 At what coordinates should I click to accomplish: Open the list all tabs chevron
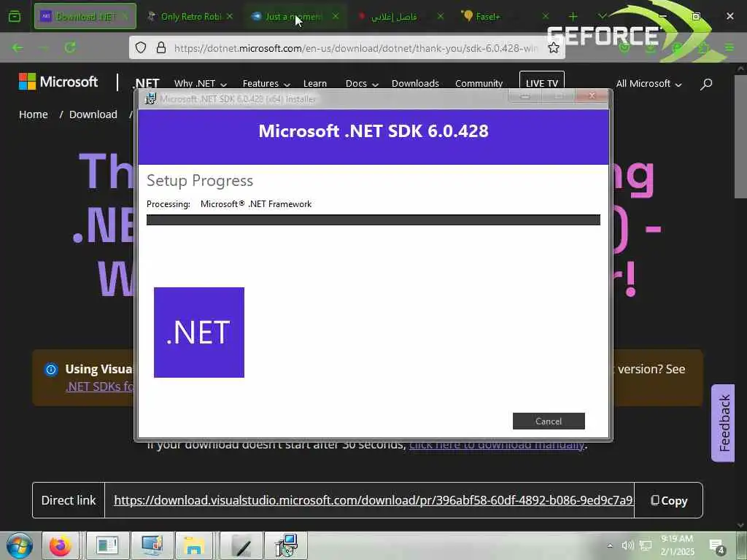tap(602, 17)
